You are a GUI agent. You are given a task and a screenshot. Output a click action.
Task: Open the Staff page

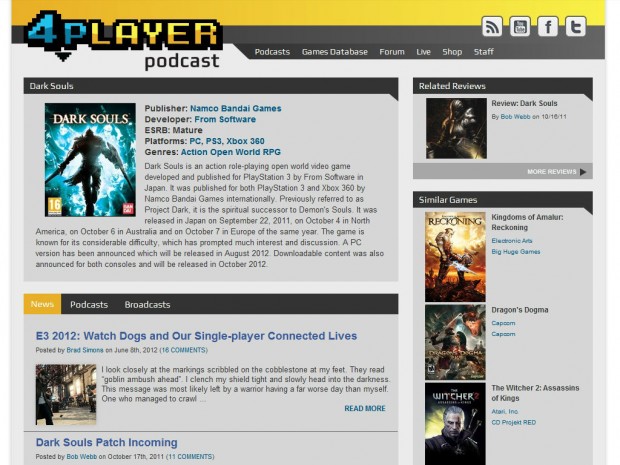tap(484, 52)
